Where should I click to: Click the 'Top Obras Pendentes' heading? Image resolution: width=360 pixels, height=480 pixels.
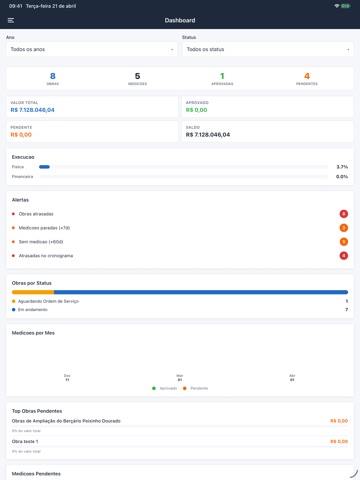click(37, 411)
